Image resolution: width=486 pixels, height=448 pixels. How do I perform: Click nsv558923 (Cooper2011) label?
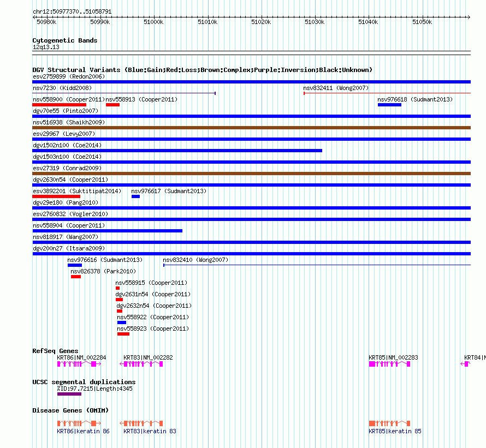coord(153,328)
